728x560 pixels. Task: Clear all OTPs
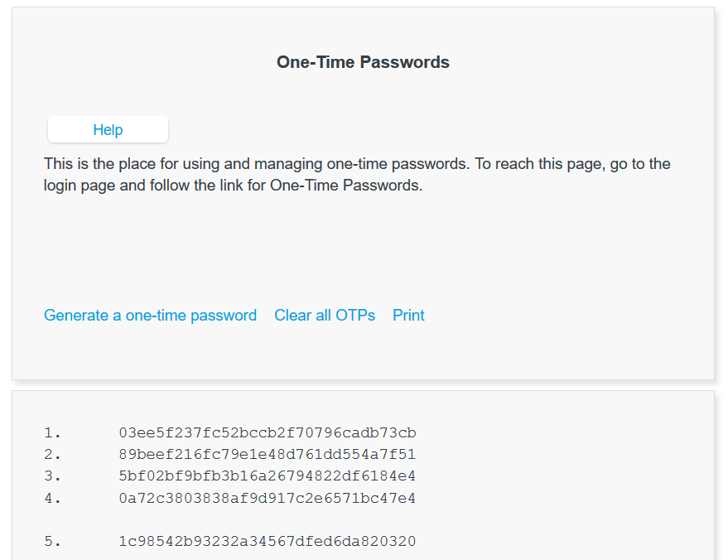[x=325, y=316]
